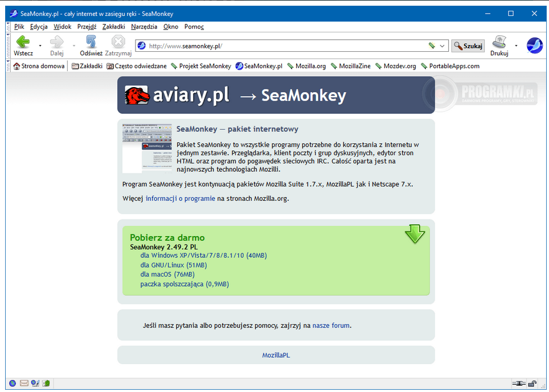Open the SeaMonkey.pl bookmark
Screen dimensions: 549x392
click(x=259, y=66)
